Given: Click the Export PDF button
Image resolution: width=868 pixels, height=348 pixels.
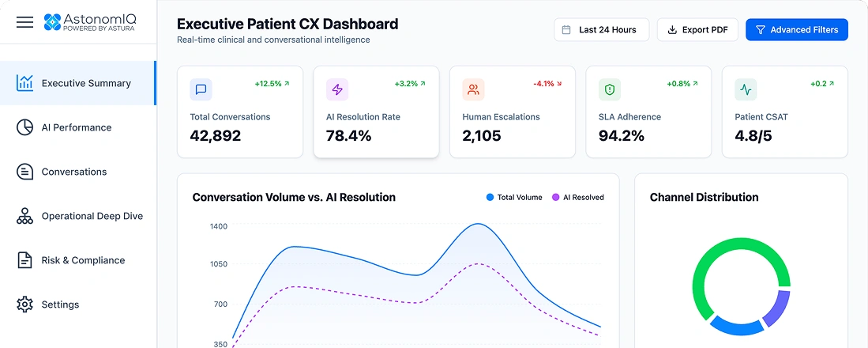Looking at the screenshot, I should (x=697, y=30).
